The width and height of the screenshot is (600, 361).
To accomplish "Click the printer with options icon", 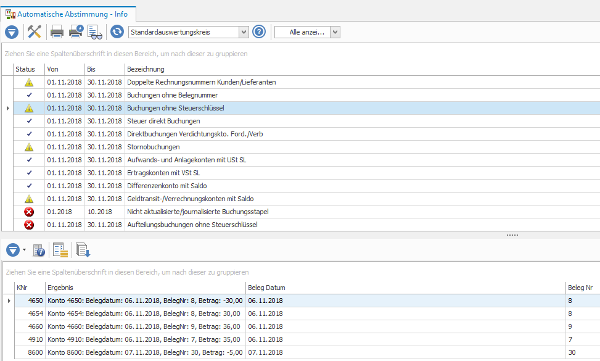I will coord(76,32).
